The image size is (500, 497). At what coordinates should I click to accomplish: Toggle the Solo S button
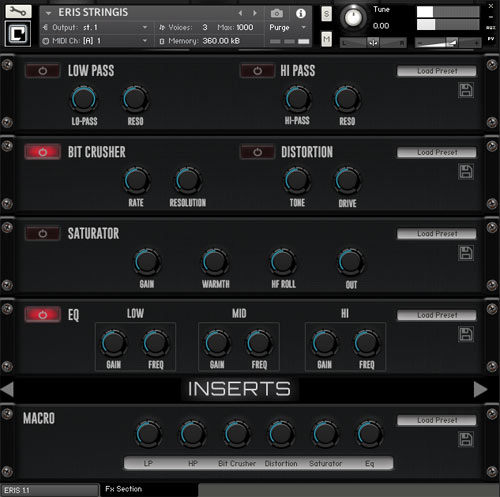(x=326, y=14)
